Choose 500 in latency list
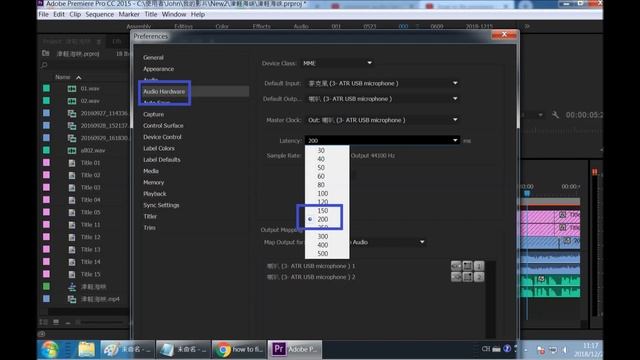This screenshot has height=360, width=640. [322, 253]
